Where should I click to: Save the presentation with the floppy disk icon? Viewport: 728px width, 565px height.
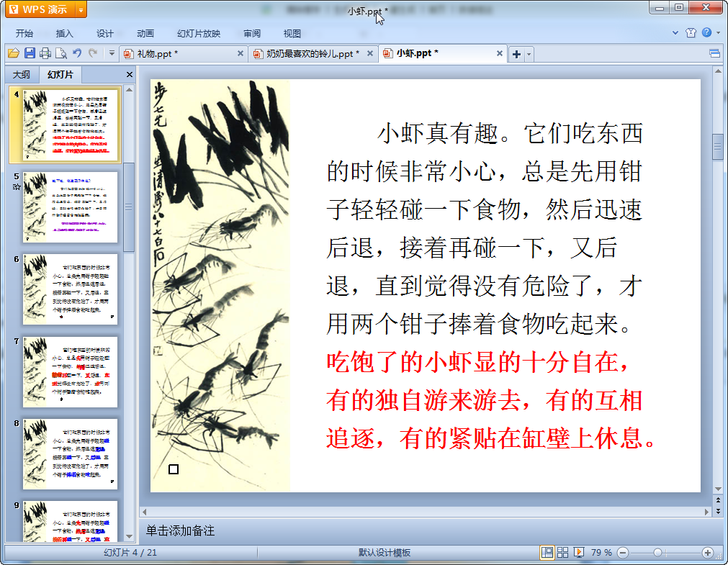point(30,53)
